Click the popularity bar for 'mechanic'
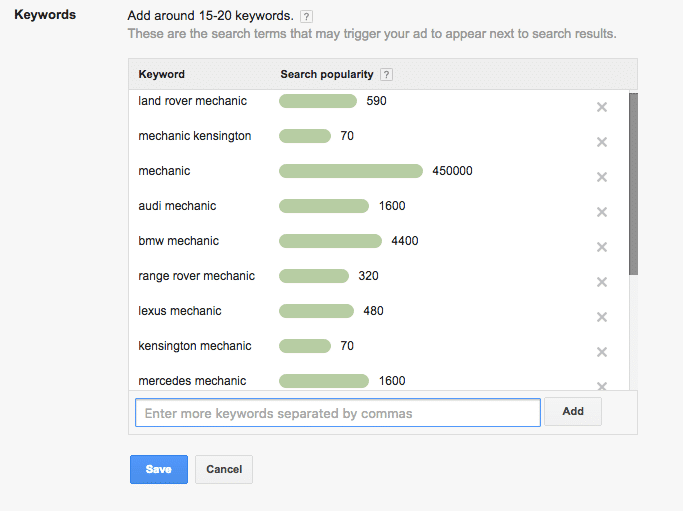The width and height of the screenshot is (683, 511). tap(351, 171)
